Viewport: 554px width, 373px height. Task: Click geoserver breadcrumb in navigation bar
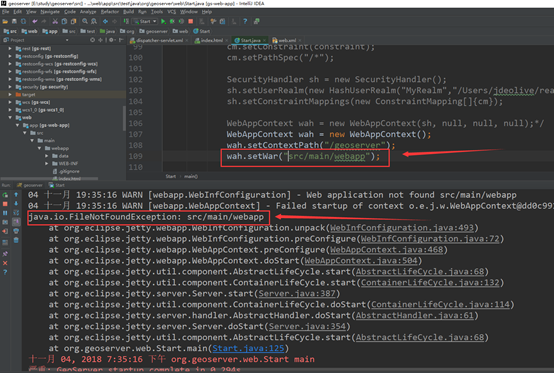click(x=153, y=31)
